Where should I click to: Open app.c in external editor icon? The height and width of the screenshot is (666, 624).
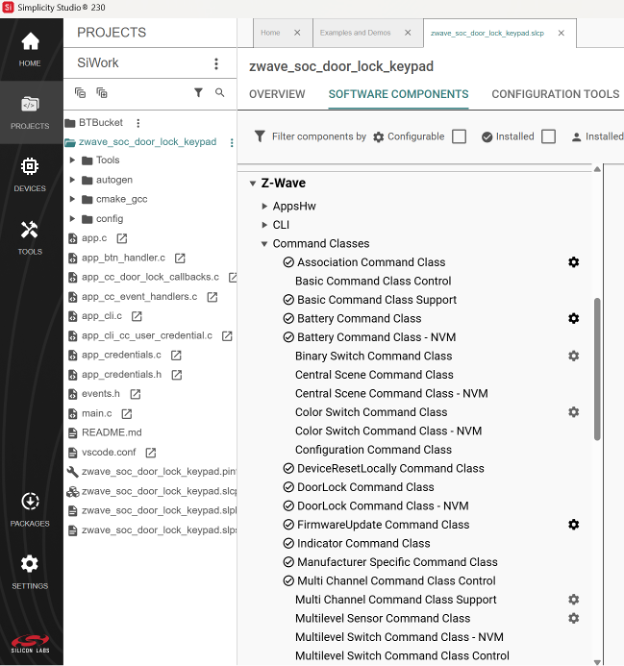coord(122,239)
